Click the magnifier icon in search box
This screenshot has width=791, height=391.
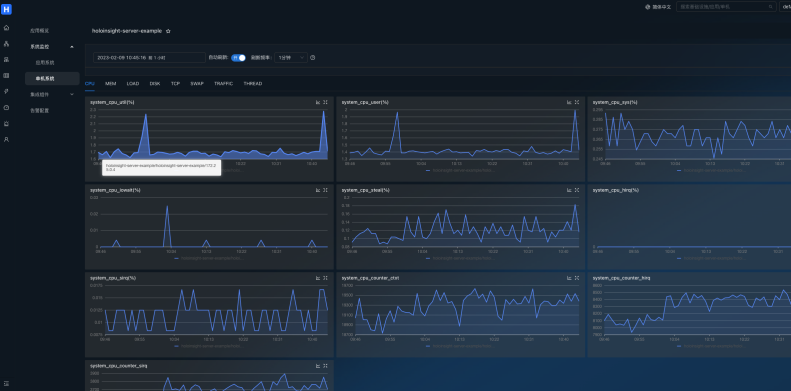(x=771, y=7)
